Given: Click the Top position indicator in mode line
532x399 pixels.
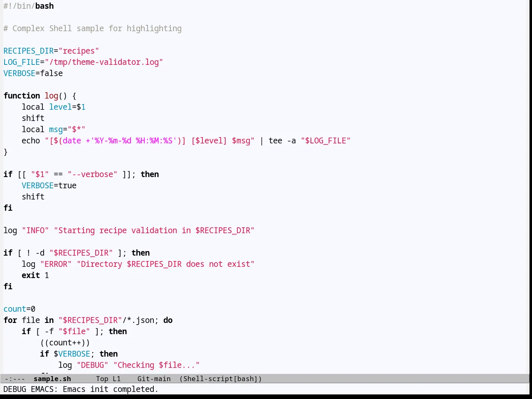Looking at the screenshot, I should (x=102, y=379).
